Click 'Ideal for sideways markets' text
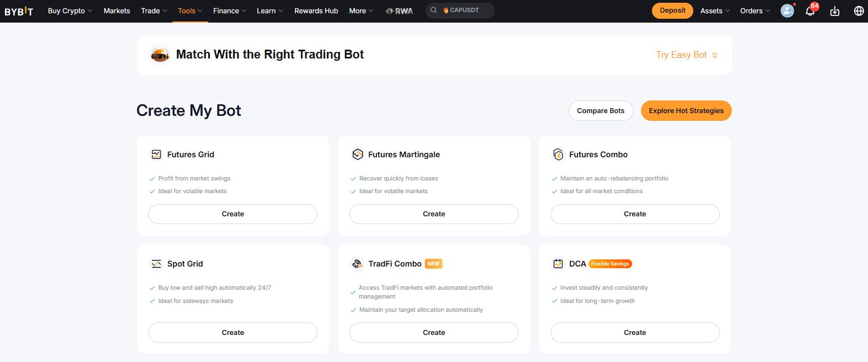This screenshot has height=362, width=868. [x=196, y=301]
